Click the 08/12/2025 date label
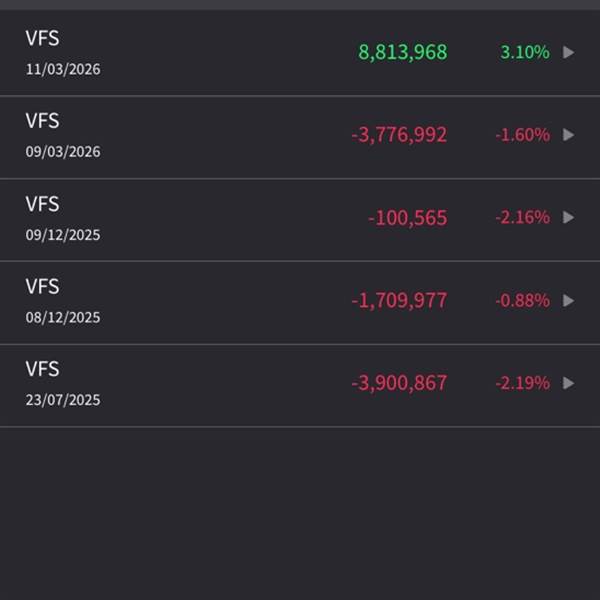 (x=63, y=318)
